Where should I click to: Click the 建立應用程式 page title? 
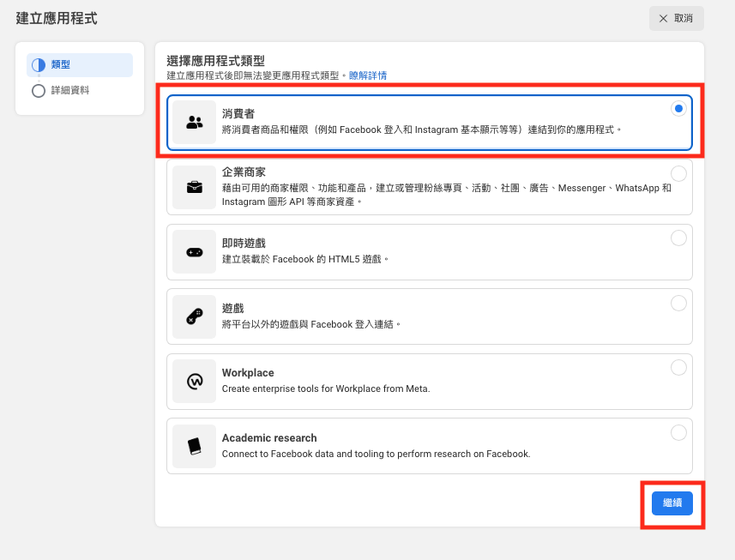click(x=57, y=18)
